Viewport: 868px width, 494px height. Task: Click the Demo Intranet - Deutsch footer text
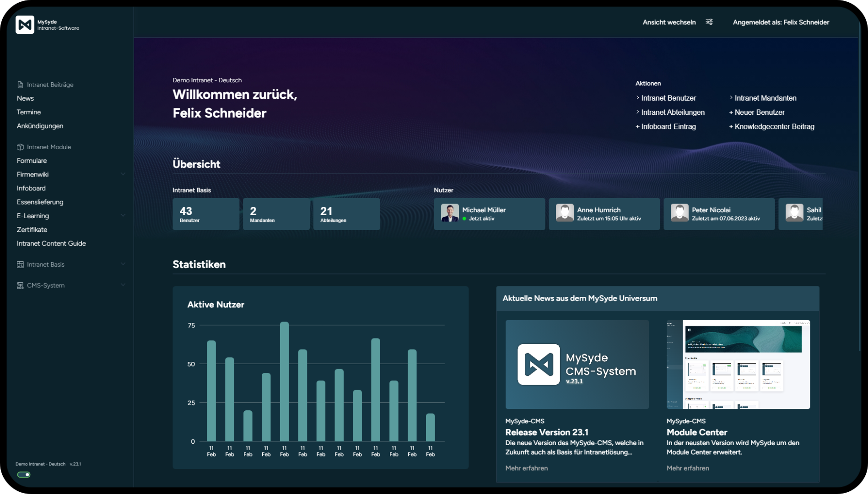pos(40,464)
